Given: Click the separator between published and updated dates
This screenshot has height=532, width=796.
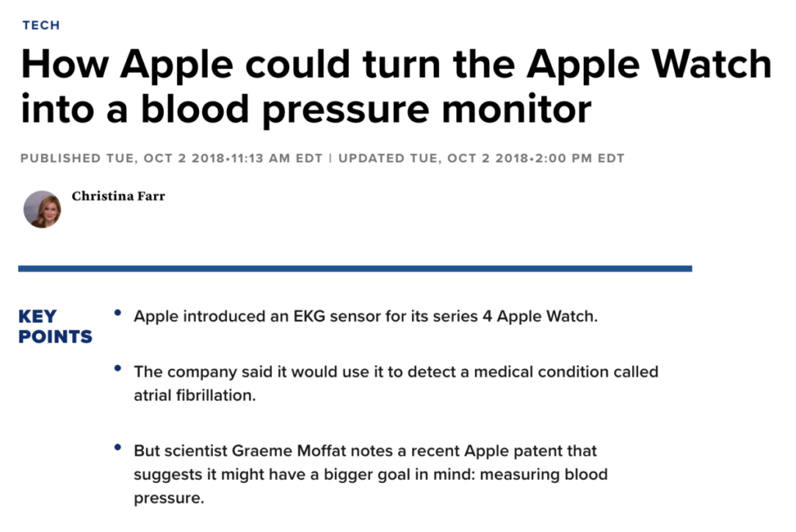Looking at the screenshot, I should coord(330,158).
